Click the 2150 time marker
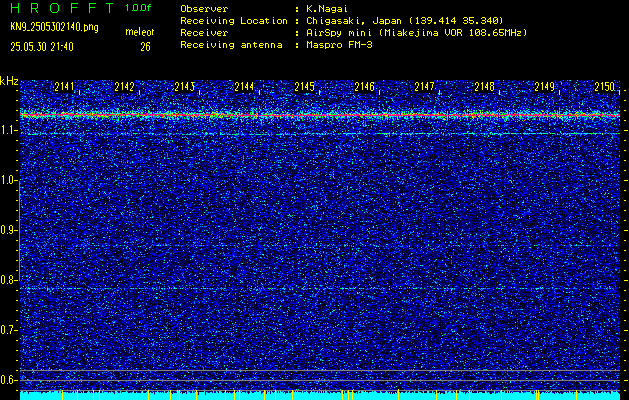 [x=605, y=87]
